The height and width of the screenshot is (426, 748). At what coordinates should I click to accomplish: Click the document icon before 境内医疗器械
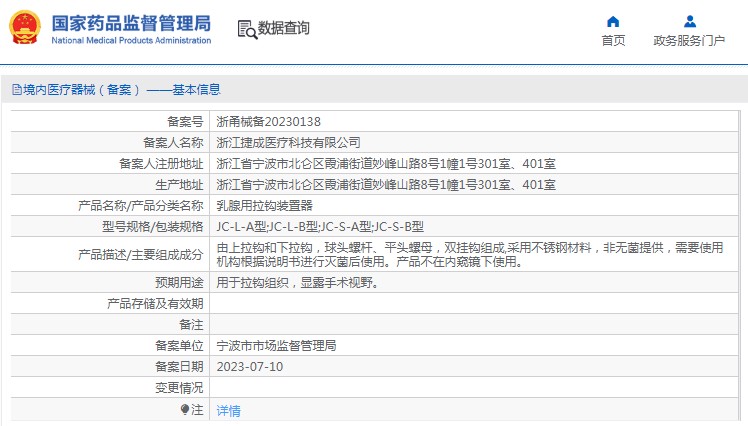coord(17,89)
